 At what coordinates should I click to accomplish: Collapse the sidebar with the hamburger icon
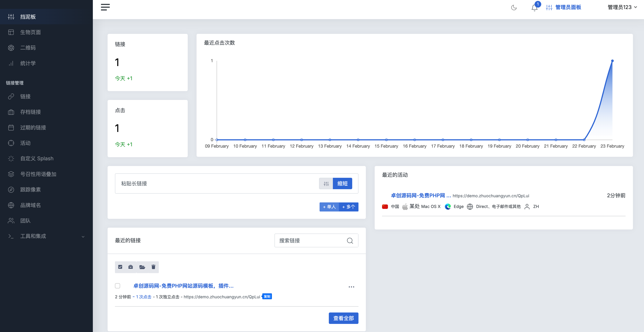tap(105, 7)
